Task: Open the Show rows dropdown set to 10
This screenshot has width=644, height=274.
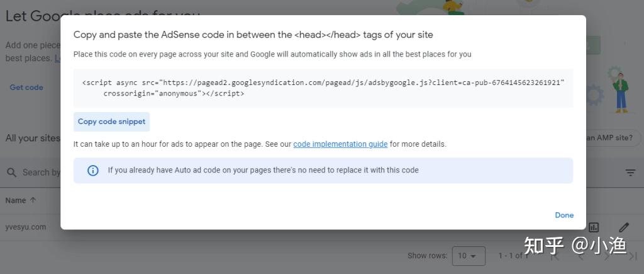Action: point(468,256)
